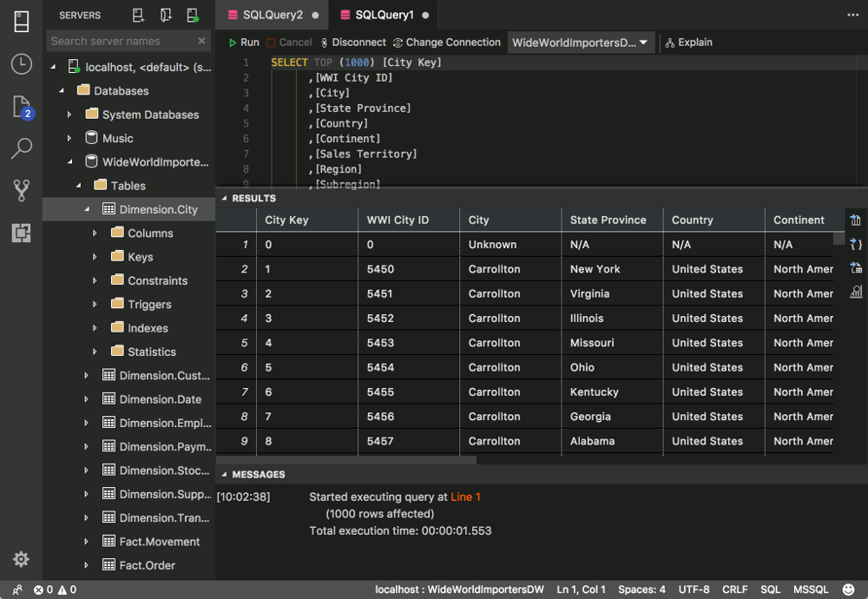Click SQL language mode in status bar
Viewport: 868px width, 599px height.
point(770,589)
